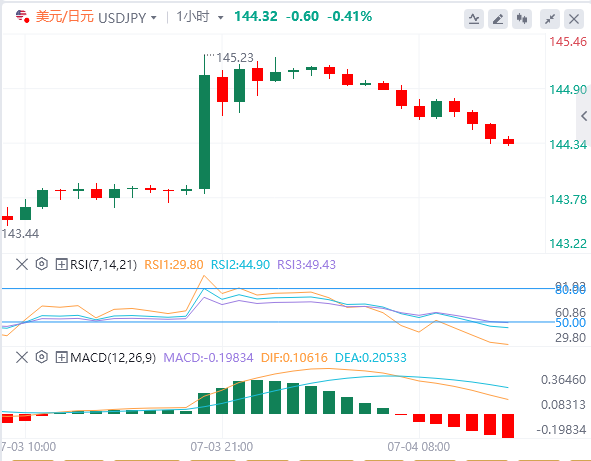The image size is (591, 461).
Task: Click the MACD(12,26,9) indicator label
Action: pos(113,357)
